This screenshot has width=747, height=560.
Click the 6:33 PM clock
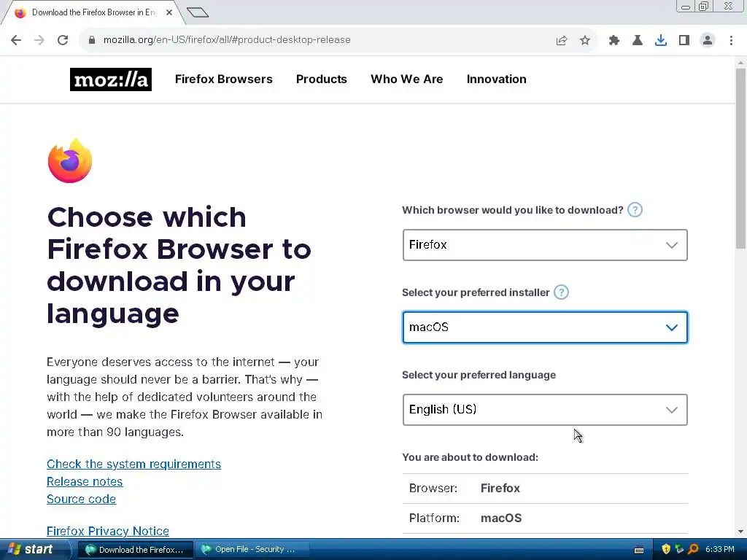[720, 549]
